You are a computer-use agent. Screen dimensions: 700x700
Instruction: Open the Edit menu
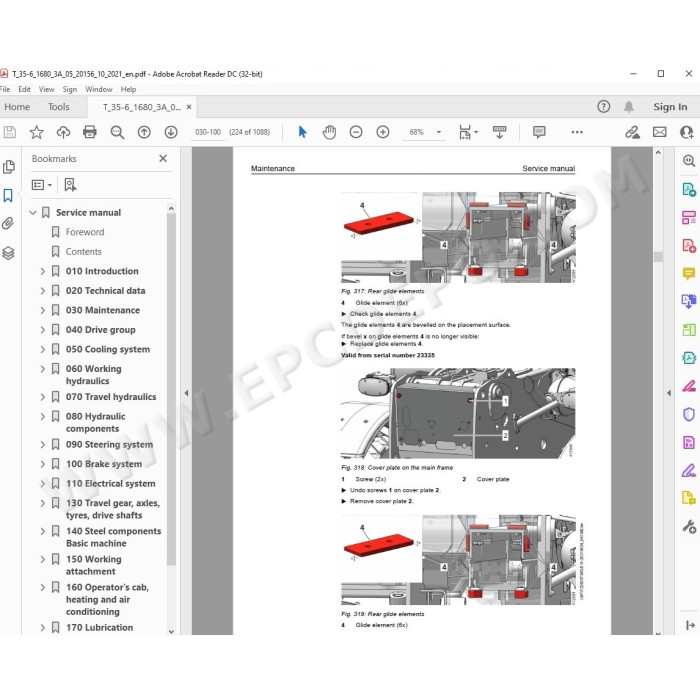(x=25, y=89)
